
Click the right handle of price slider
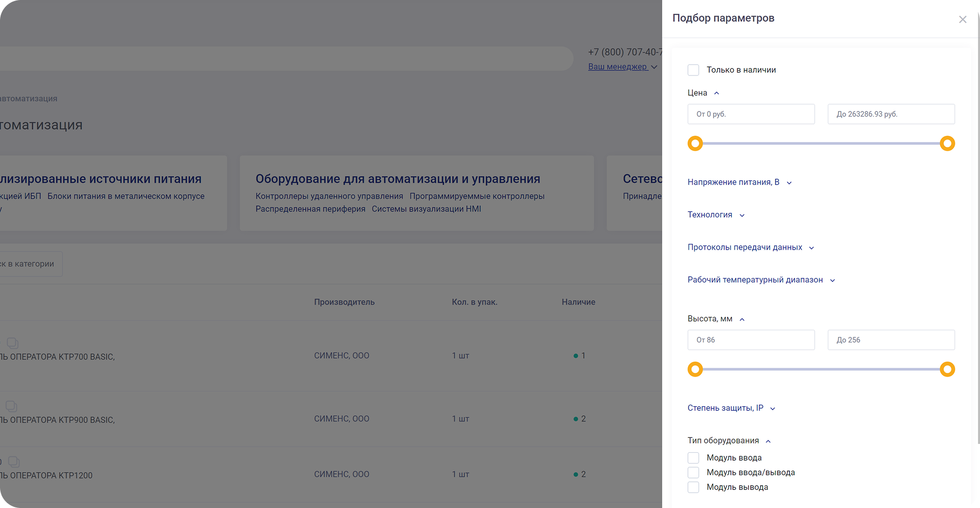tap(947, 143)
